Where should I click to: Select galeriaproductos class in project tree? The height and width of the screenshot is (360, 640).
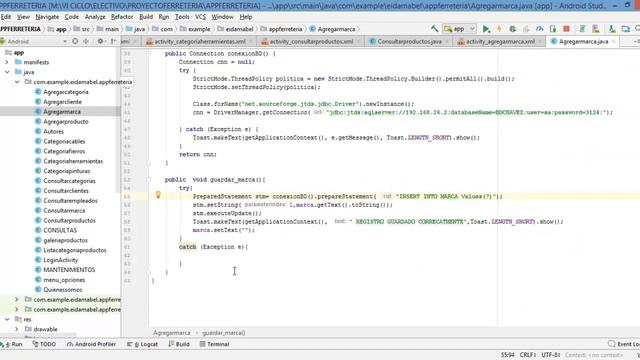[65, 240]
